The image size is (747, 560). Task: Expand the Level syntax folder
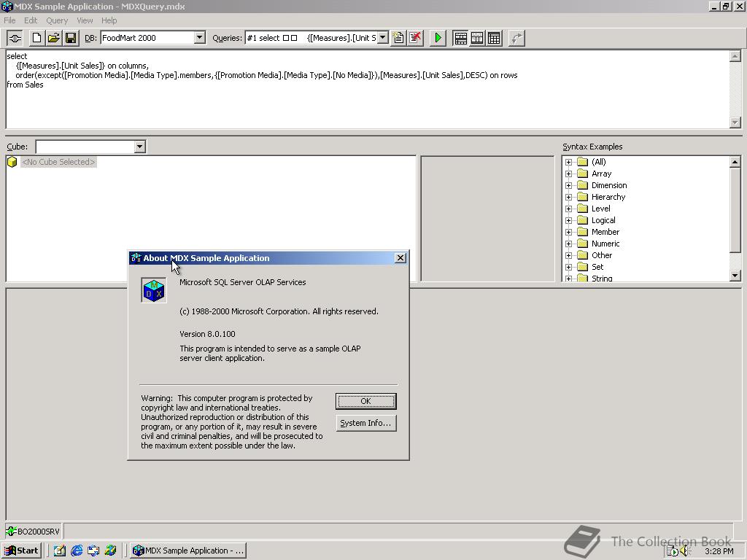569,209
